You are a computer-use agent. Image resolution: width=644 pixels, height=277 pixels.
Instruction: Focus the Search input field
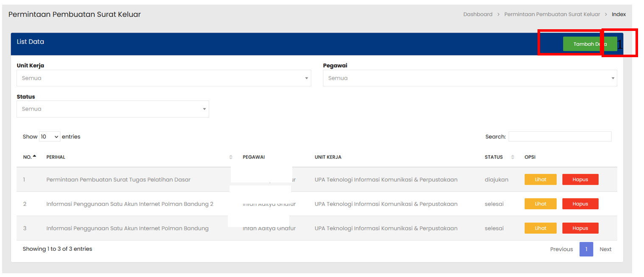tap(560, 137)
